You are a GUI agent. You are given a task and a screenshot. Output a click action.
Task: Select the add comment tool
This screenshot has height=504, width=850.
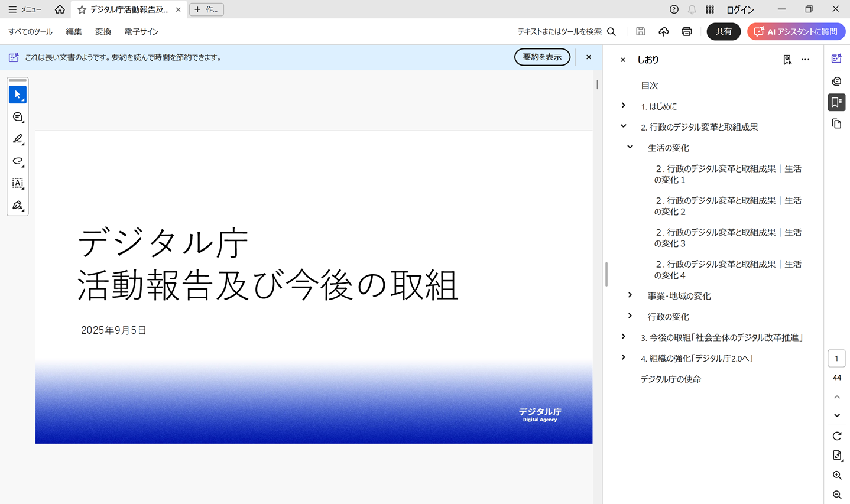click(18, 117)
